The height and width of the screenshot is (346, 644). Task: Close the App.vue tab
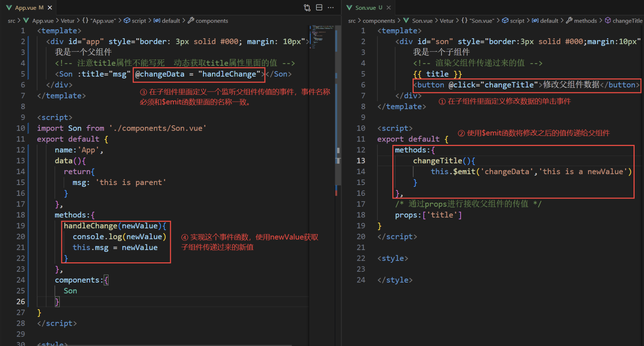pos(50,8)
